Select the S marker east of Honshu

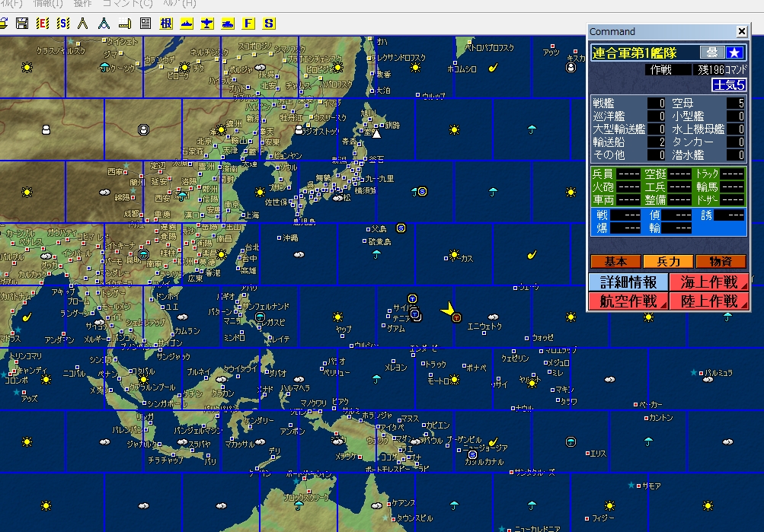click(x=423, y=191)
